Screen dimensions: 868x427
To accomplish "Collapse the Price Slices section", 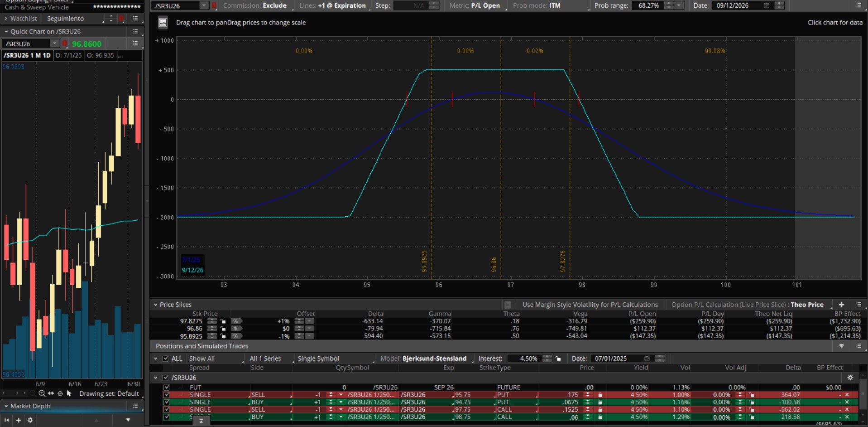I will click(x=155, y=305).
